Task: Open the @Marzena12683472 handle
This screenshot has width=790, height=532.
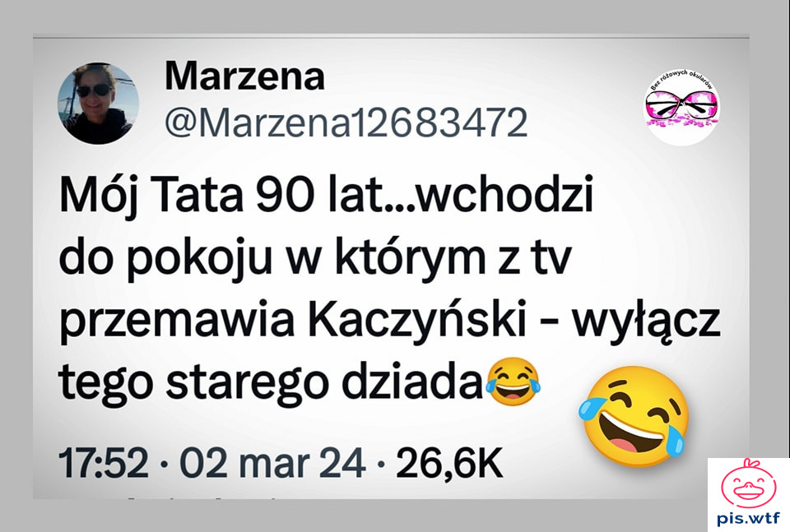Action: pos(346,123)
